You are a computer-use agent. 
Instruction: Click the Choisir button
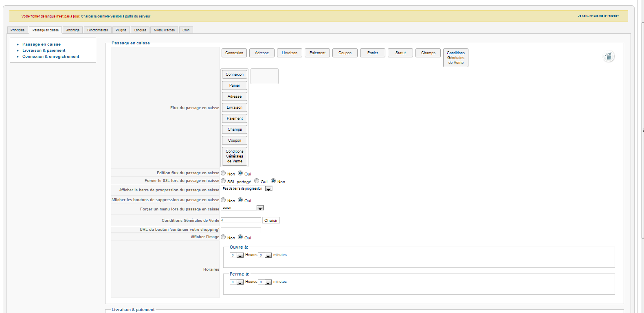pos(271,220)
